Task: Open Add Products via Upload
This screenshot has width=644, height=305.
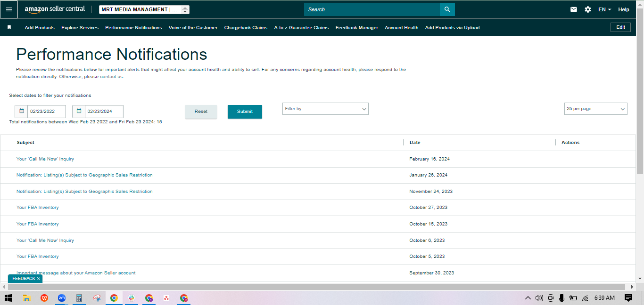Action: [x=452, y=28]
